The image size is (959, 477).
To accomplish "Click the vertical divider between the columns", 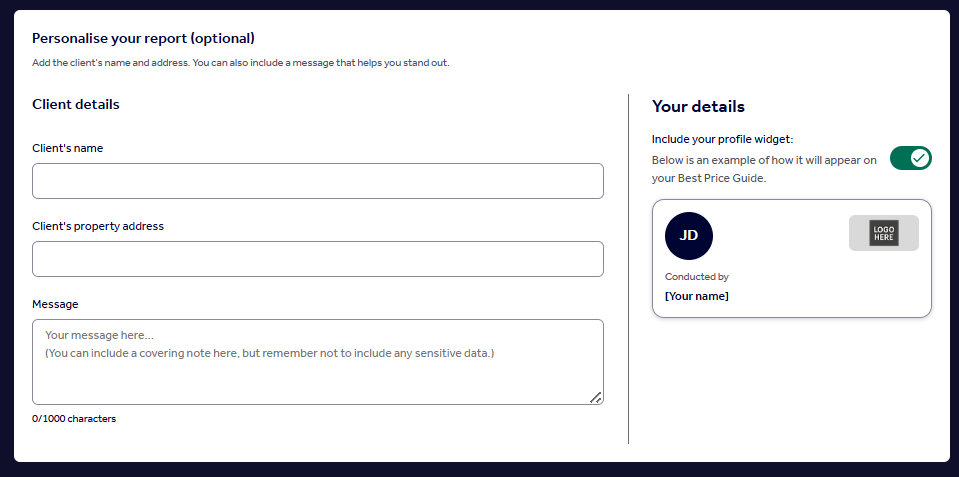I will click(x=628, y=270).
